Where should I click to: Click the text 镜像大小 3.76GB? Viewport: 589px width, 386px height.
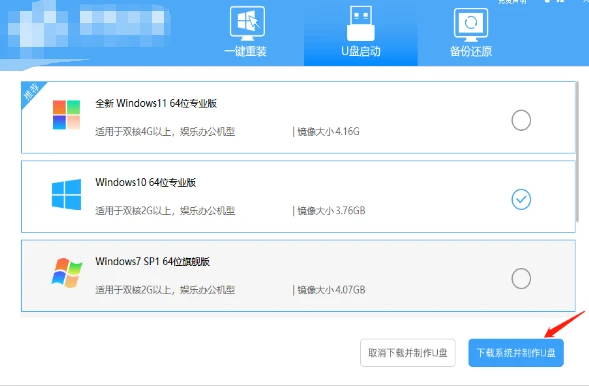point(331,211)
